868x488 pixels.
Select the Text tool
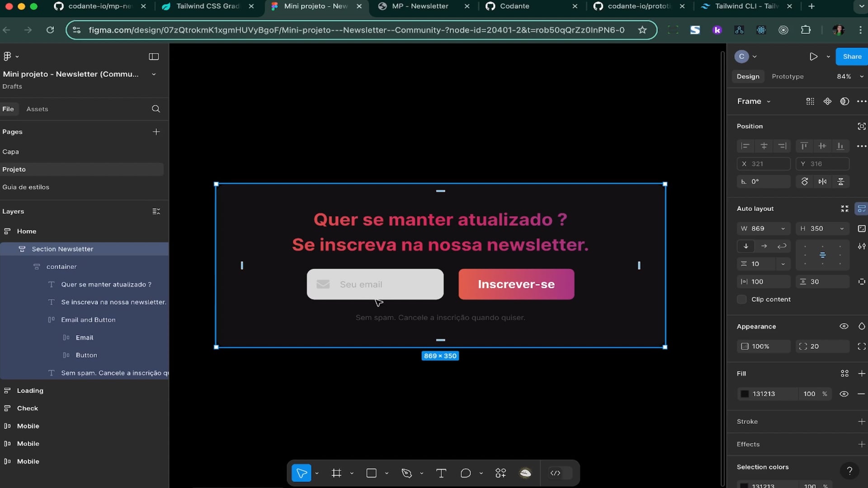tap(441, 473)
